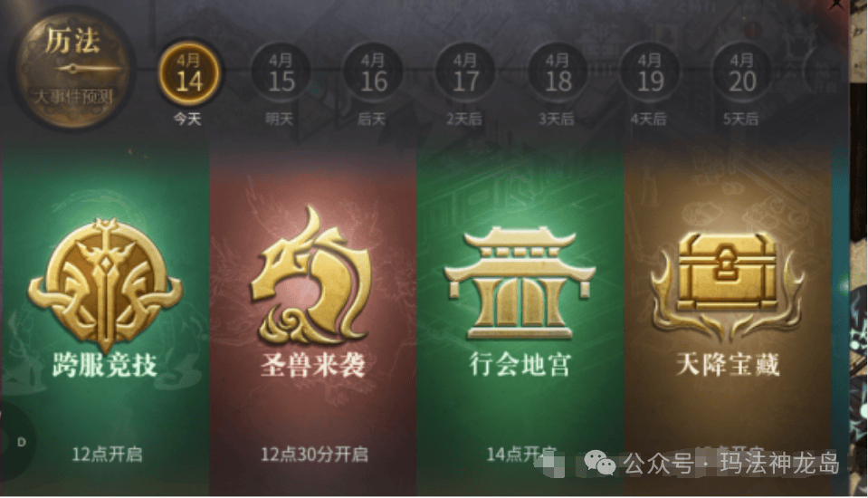Click the partially hidden date circle after April 20
This screenshot has height=498, width=868.
pyautogui.click(x=823, y=74)
